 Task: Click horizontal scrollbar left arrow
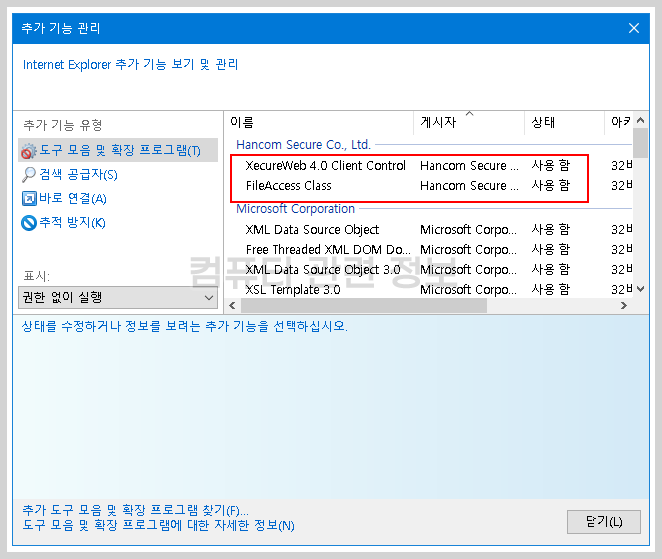232,305
